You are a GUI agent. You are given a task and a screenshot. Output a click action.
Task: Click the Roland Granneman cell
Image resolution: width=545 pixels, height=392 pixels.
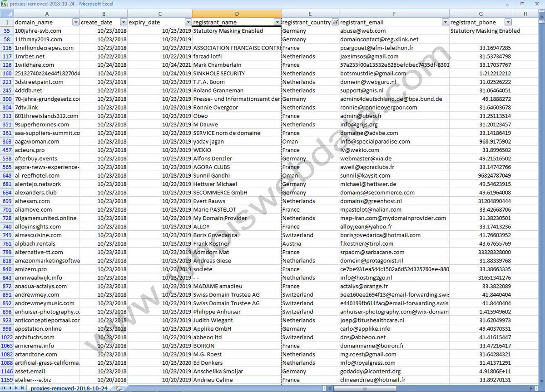coord(237,90)
